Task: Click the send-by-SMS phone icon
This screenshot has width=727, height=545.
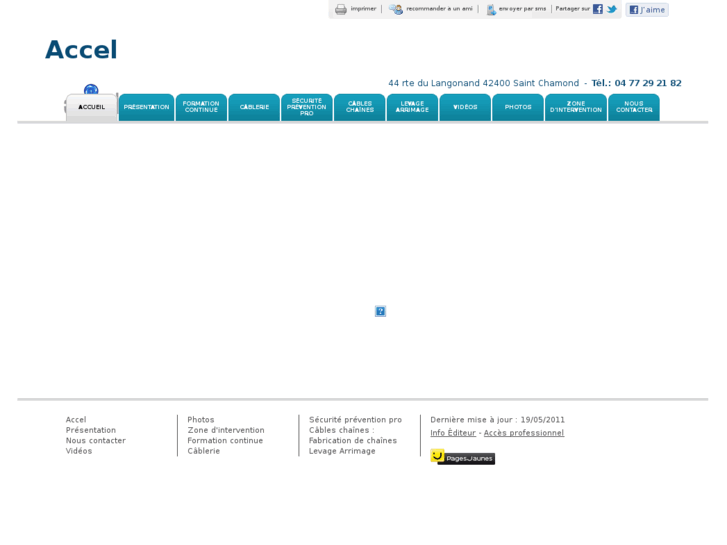Action: pyautogui.click(x=491, y=9)
